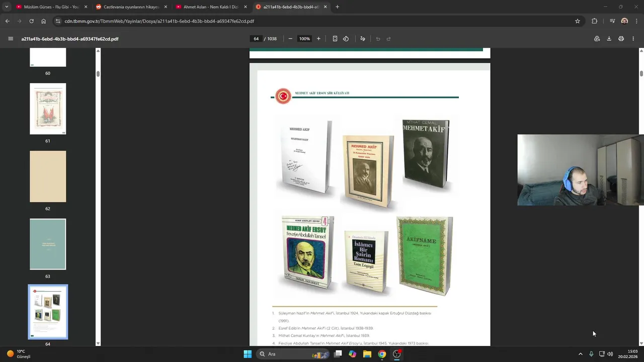Open the clock showing 15:03
The width and height of the screenshot is (644, 362).
(628, 354)
